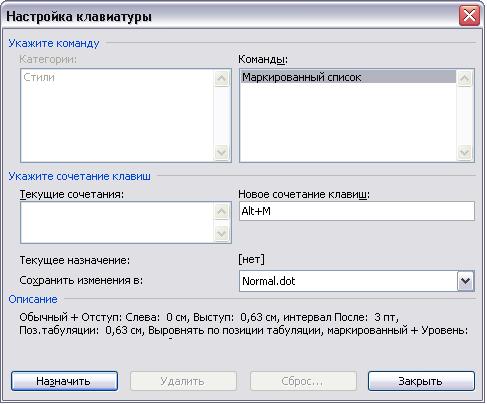The image size is (487, 404).
Task: Click the categories list up scroll arrow
Action: tap(222, 78)
